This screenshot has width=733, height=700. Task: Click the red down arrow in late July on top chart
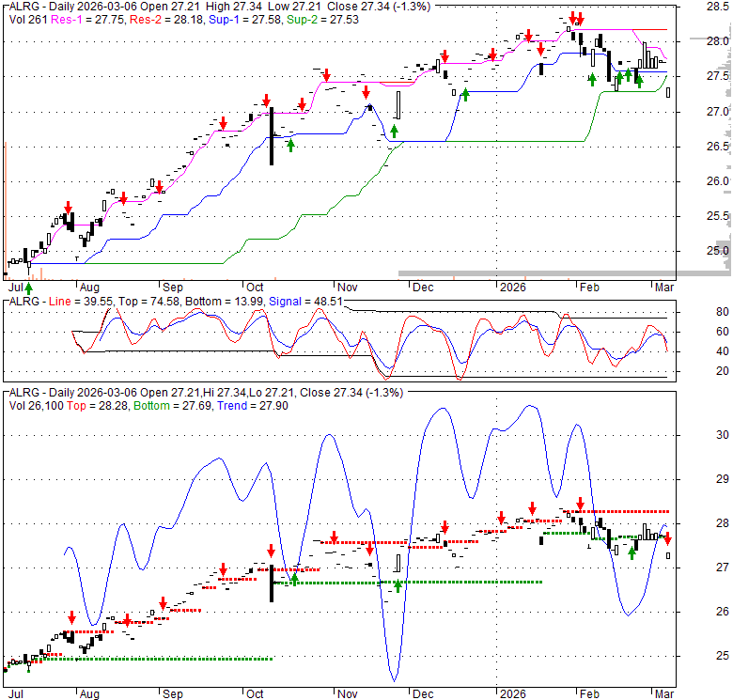coord(68,208)
